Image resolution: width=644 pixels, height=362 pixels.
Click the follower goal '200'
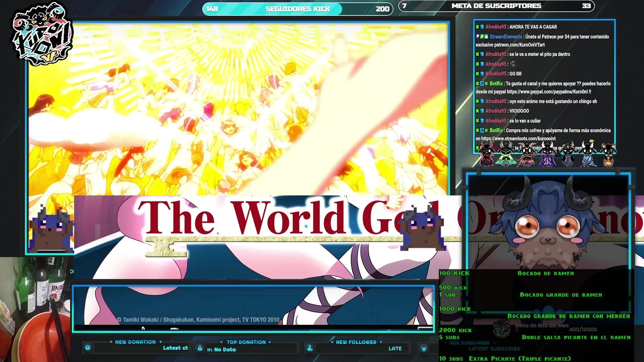pyautogui.click(x=382, y=9)
